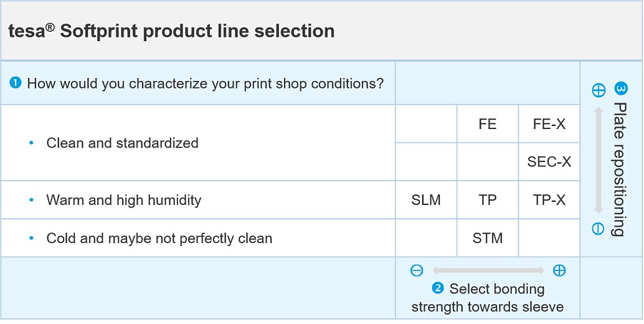Click the minus icon of plate repositioning scale
This screenshot has height=324, width=644.
point(598,228)
